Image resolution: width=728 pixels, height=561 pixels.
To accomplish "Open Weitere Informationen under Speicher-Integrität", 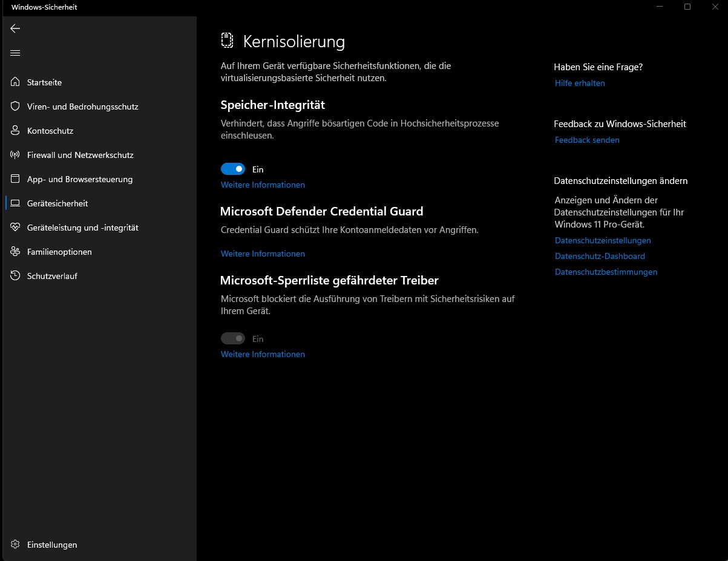I will (263, 185).
